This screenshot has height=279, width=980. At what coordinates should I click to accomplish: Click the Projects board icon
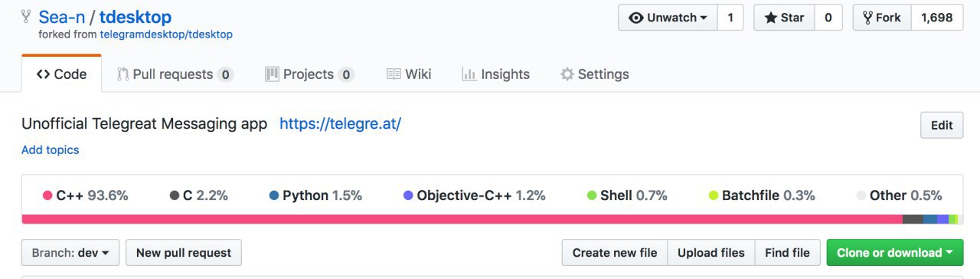pyautogui.click(x=272, y=74)
